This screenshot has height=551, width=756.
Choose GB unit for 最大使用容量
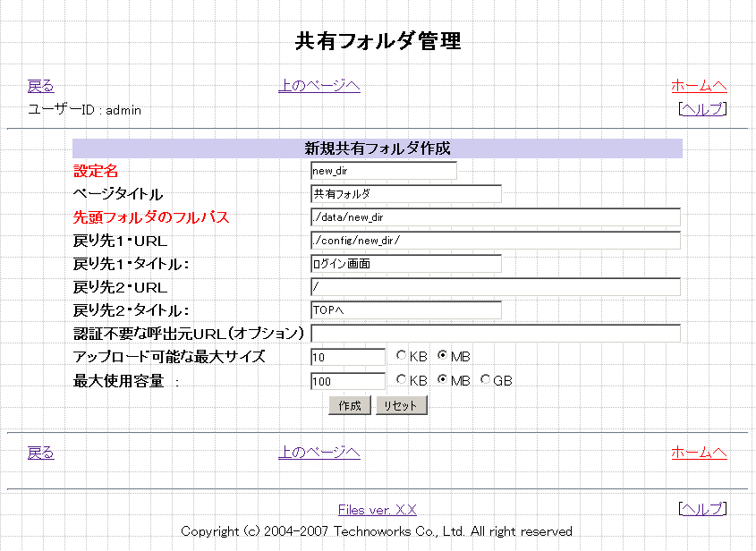click(486, 380)
